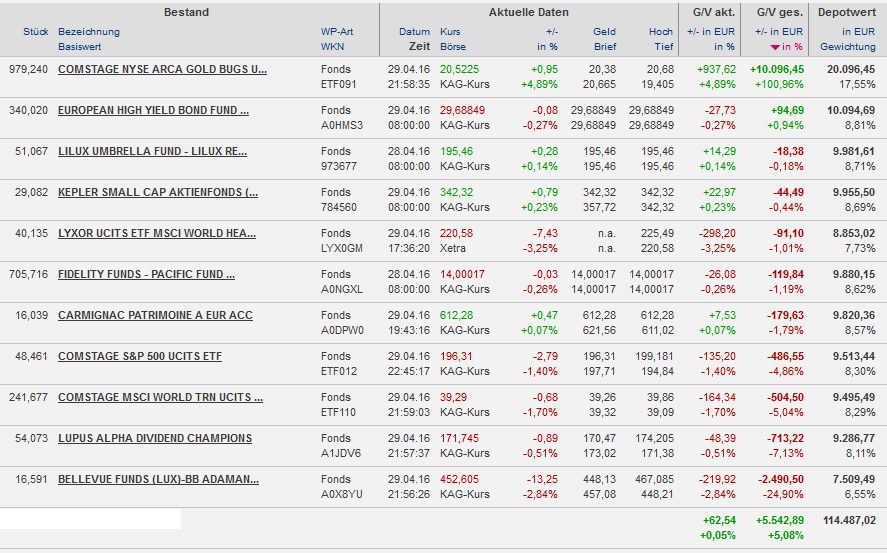
Task: Open KEPLER SMALL CAP AKTIENFONDS link
Action: coord(157,192)
